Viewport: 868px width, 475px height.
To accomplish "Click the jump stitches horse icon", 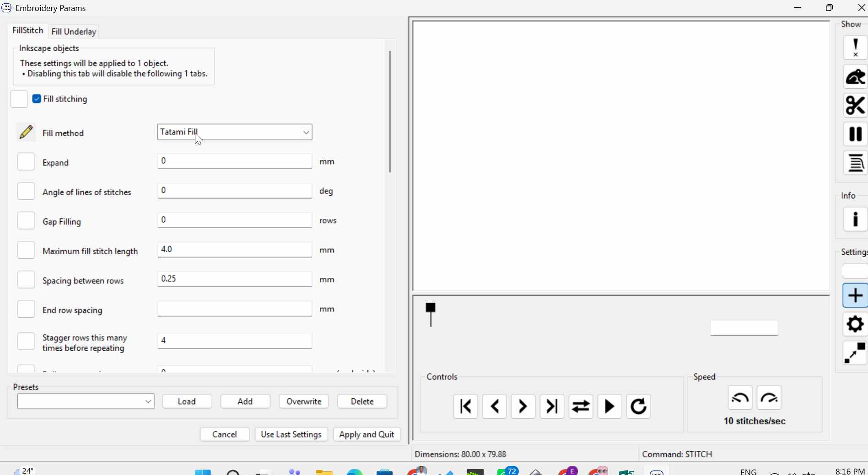I will [855, 76].
